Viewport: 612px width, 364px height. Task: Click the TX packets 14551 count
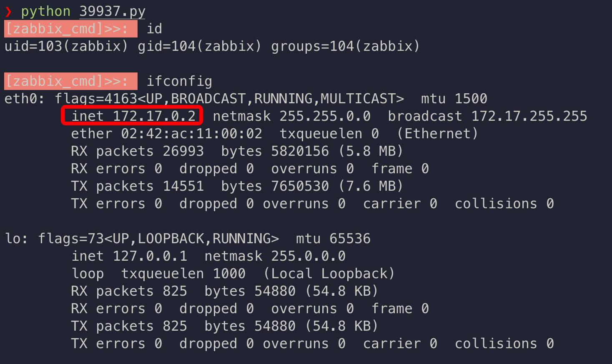[183, 186]
